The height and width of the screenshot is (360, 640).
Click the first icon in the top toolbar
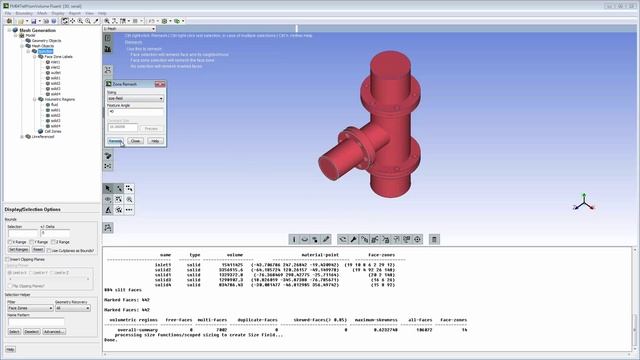click(x=9, y=21)
